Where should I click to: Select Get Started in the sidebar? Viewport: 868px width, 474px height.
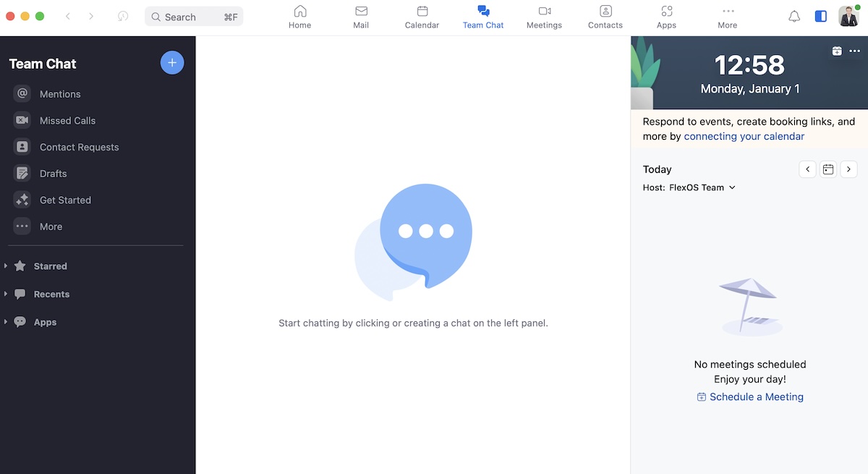coord(65,200)
